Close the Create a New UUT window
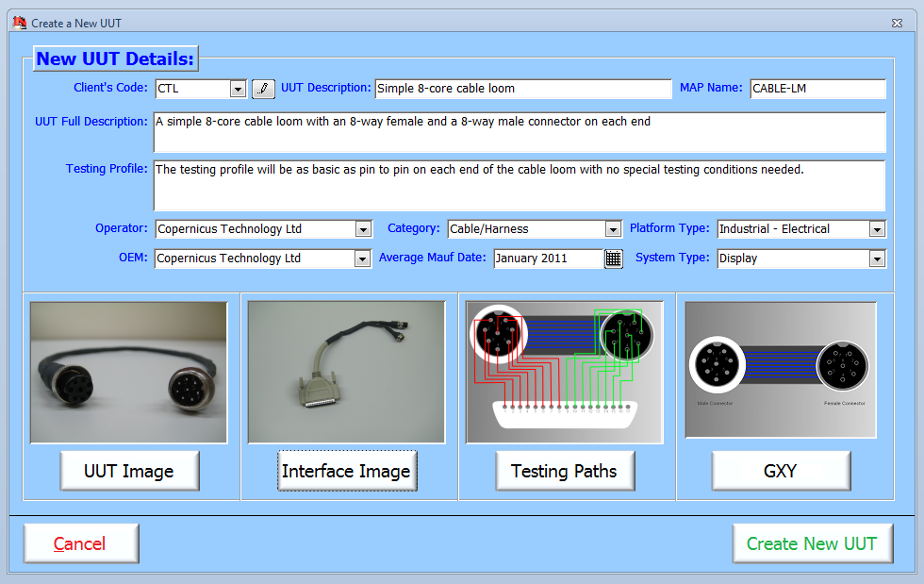The width and height of the screenshot is (924, 584). pyautogui.click(x=897, y=23)
